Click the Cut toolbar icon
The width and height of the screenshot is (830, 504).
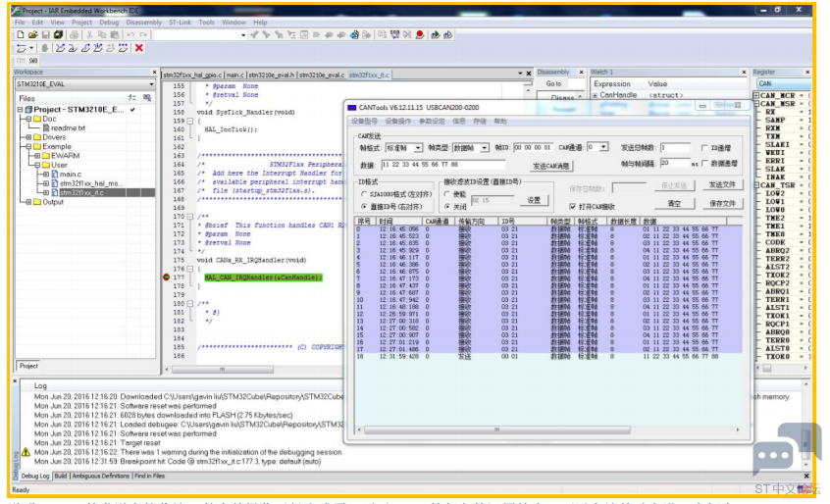coord(89,35)
